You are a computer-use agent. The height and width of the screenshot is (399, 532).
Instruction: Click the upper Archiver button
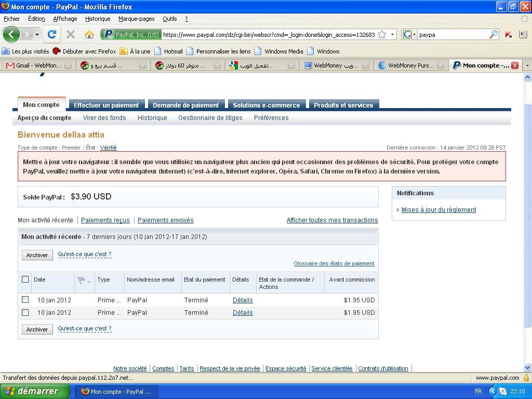click(37, 255)
